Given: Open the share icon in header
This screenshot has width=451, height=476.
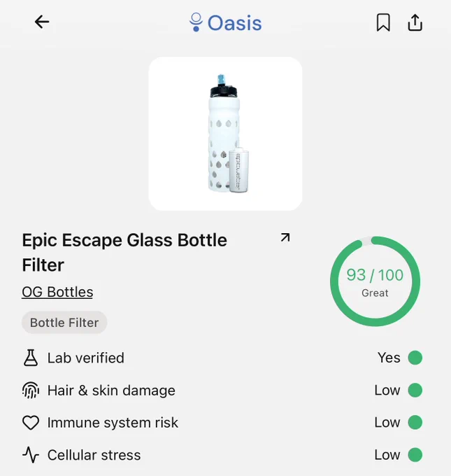Looking at the screenshot, I should 415,22.
